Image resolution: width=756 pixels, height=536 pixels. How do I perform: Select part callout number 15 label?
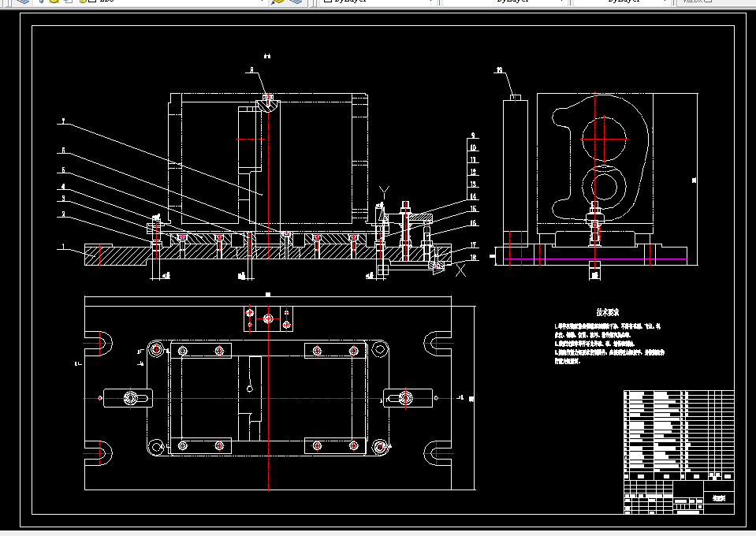tap(473, 209)
